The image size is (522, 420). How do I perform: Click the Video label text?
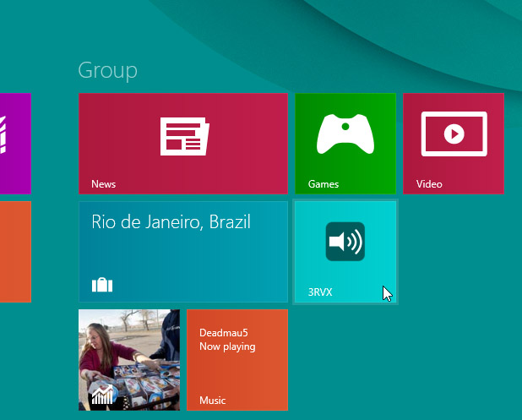[429, 184]
